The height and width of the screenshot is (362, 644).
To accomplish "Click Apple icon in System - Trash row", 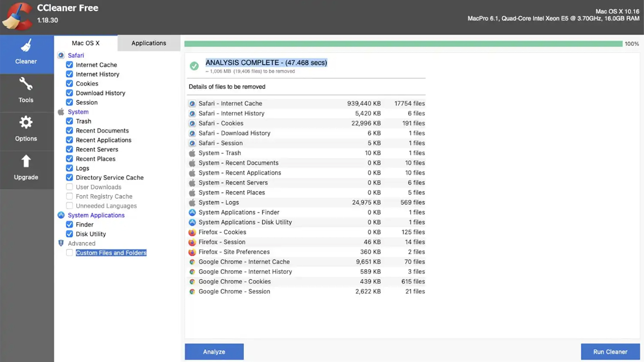I will [192, 153].
